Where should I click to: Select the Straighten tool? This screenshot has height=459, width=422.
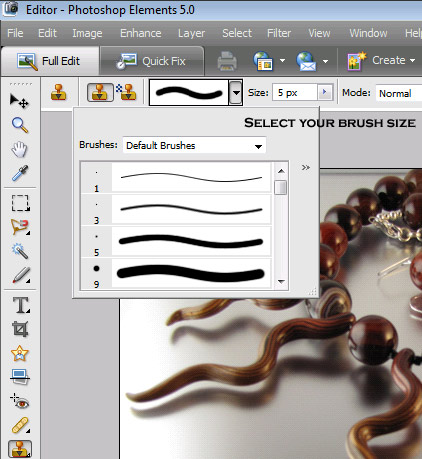click(x=20, y=377)
